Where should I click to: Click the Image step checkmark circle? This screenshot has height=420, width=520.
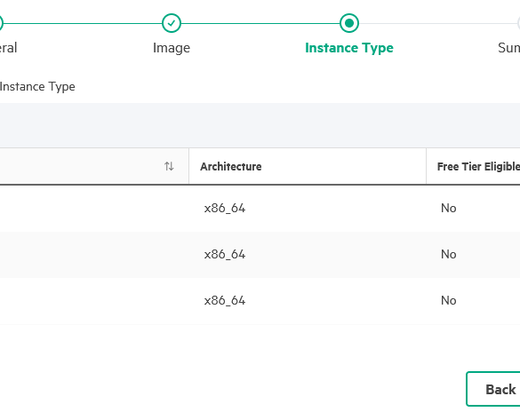click(172, 23)
